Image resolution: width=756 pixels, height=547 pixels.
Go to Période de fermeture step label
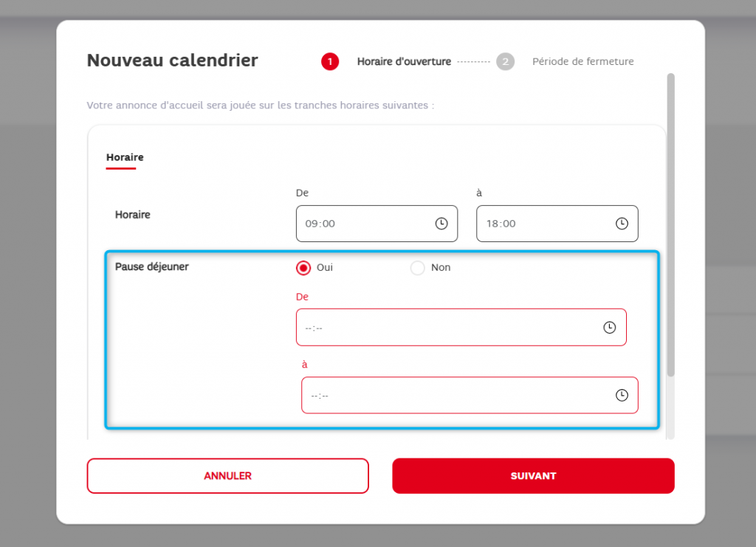coord(583,62)
